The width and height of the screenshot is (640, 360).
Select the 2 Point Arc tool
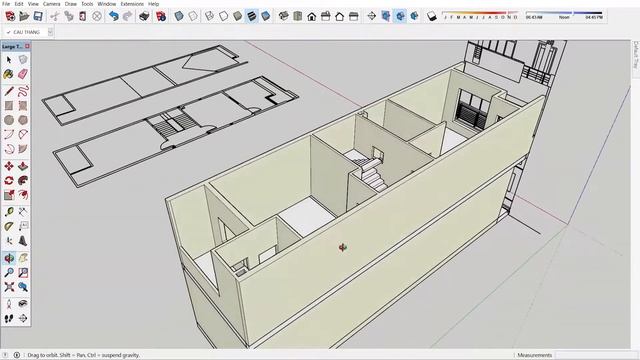click(23, 134)
